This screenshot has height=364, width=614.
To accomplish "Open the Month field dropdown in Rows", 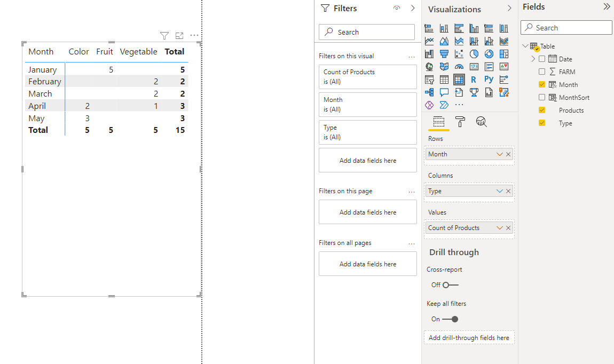I will tap(499, 154).
